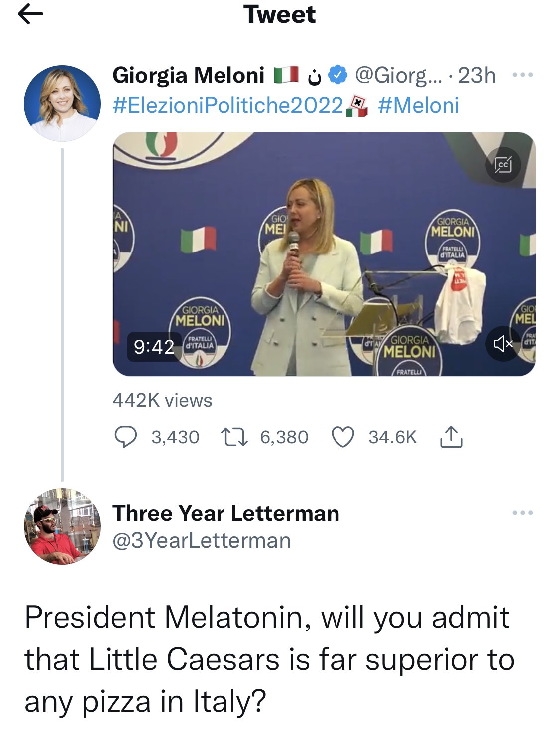This screenshot has height=756, width=560.
Task: Tap the #ElezioniPolitiche2022 hashtag
Action: pyautogui.click(x=228, y=106)
